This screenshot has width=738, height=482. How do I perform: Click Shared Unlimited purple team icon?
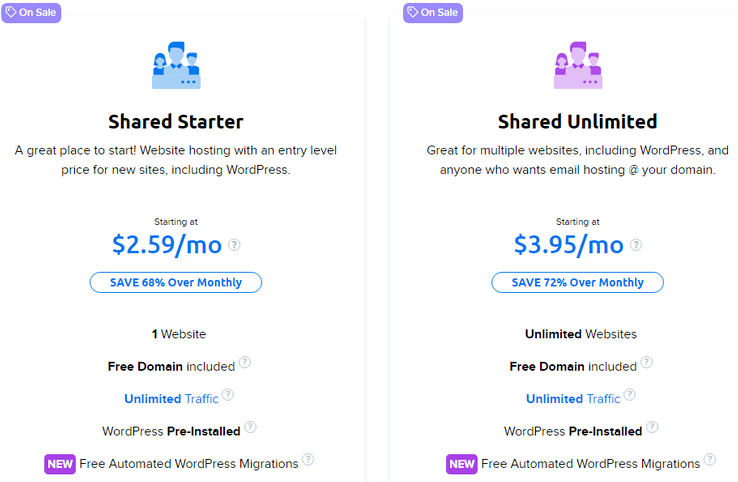coord(577,67)
